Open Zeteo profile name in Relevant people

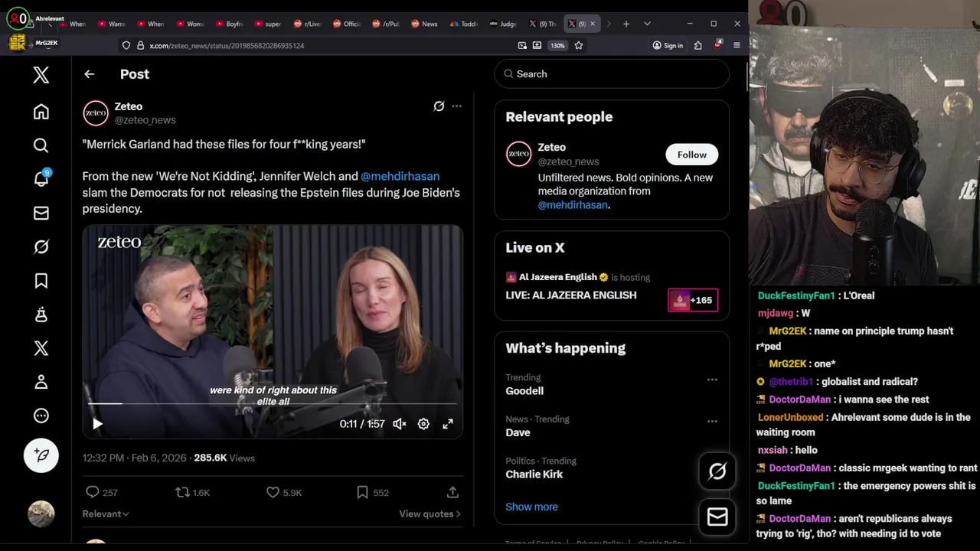tap(551, 147)
